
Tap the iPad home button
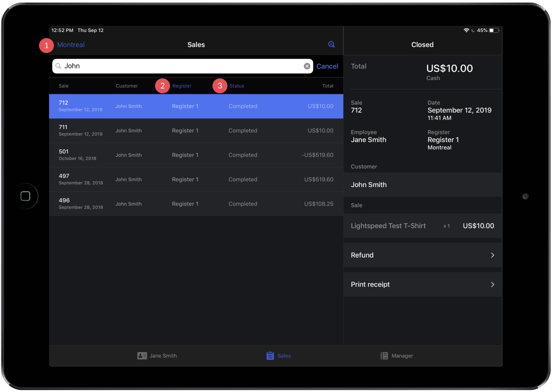(x=25, y=196)
